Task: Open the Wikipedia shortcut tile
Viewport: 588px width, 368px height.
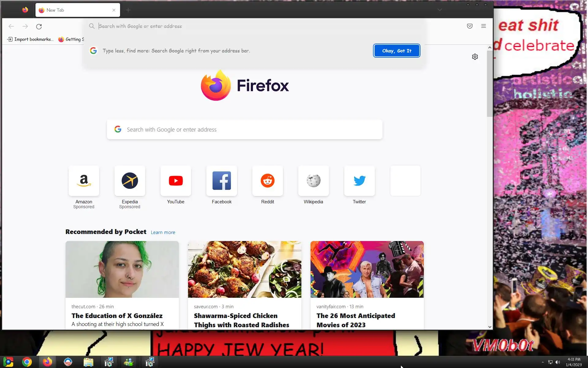Action: coord(313,181)
